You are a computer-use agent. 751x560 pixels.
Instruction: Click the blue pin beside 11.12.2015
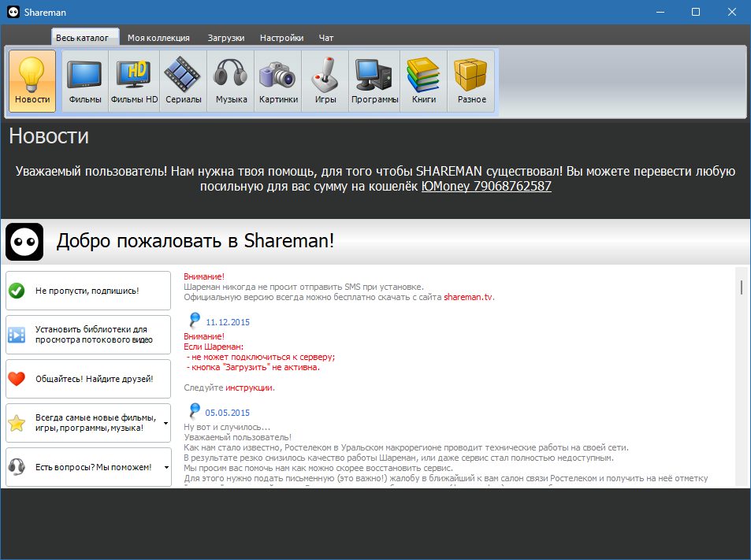(x=195, y=321)
